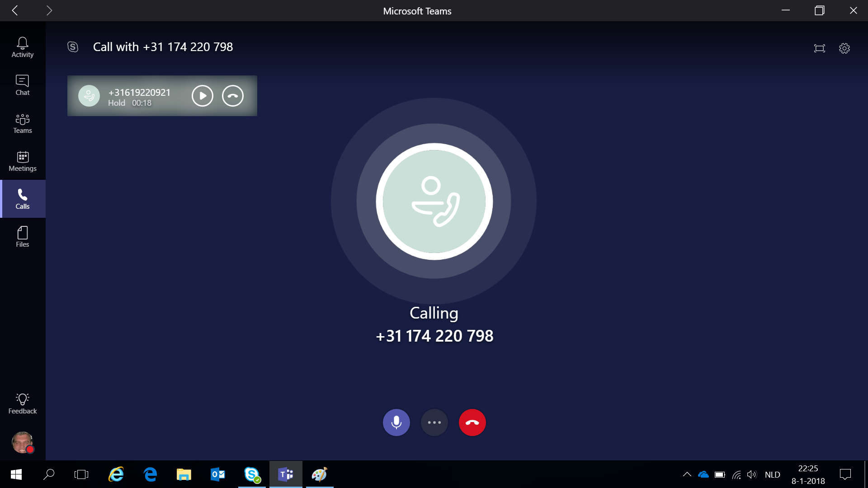The image size is (868, 488).
Task: Open Outlook from the taskbar
Action: coord(218,474)
